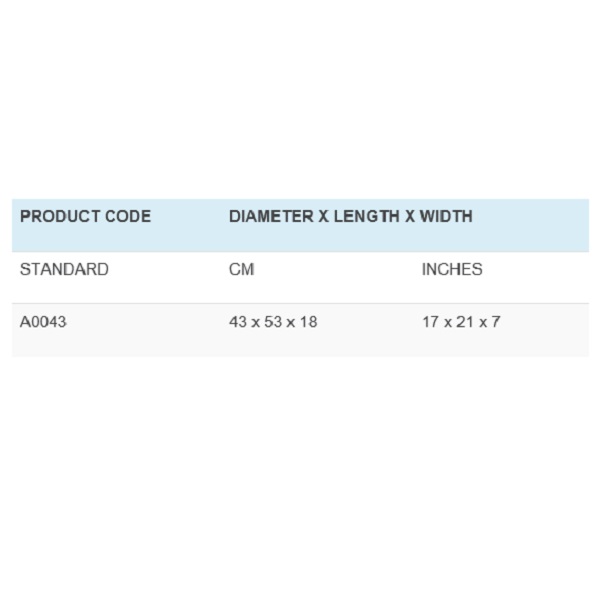Screen dimensions: 600x600
Task: Click the leading 17 in inch dimensions
Action: pyautogui.click(x=430, y=322)
